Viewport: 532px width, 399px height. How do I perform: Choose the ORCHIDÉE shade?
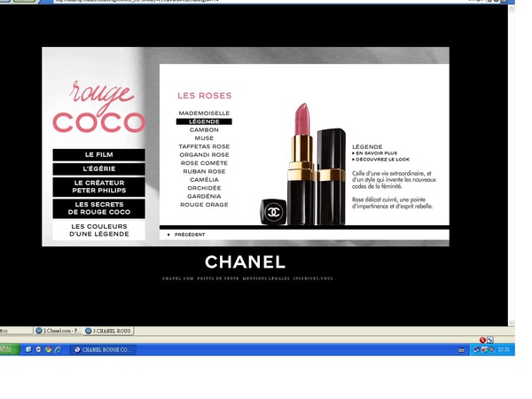point(204,188)
